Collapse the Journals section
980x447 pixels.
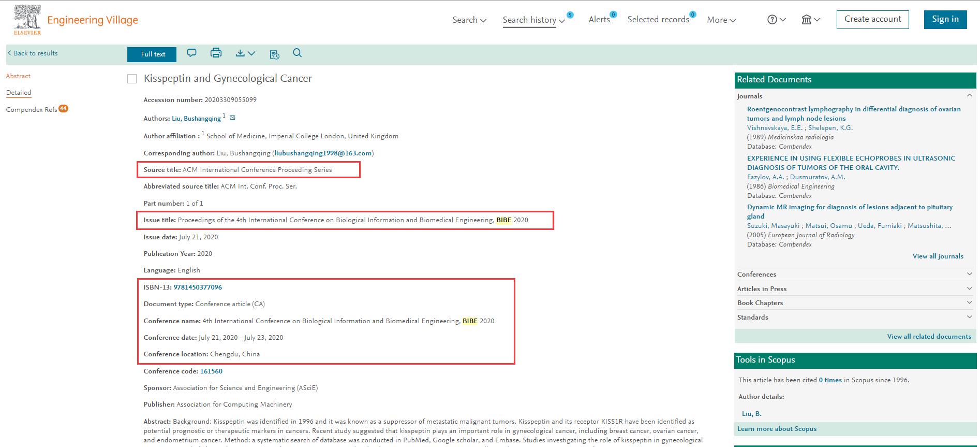pyautogui.click(x=970, y=96)
